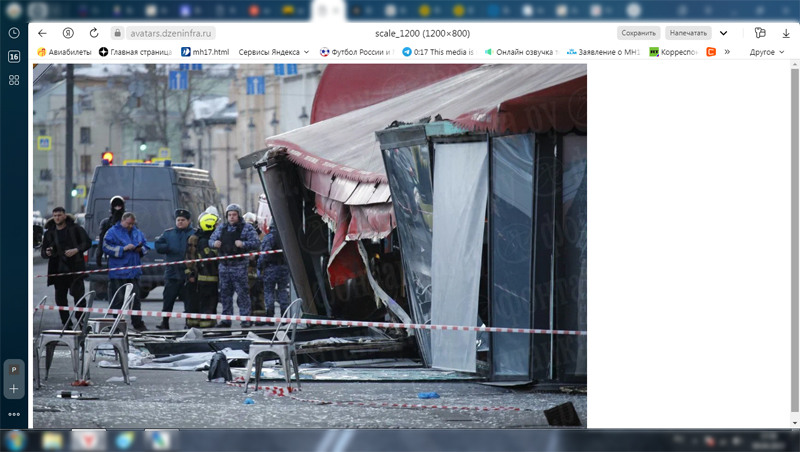Show hidden bookmarks with the » chevron
This screenshot has width=800, height=452.
pos(727,52)
